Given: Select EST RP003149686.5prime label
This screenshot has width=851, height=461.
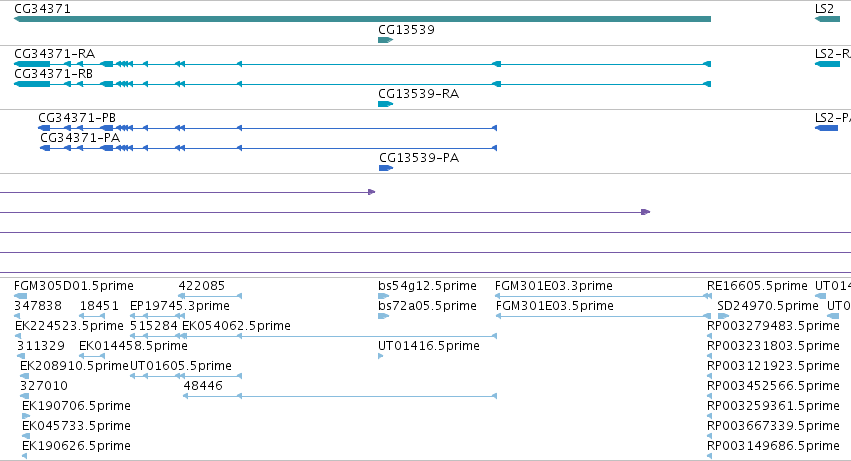Looking at the screenshot, I should click(773, 446).
